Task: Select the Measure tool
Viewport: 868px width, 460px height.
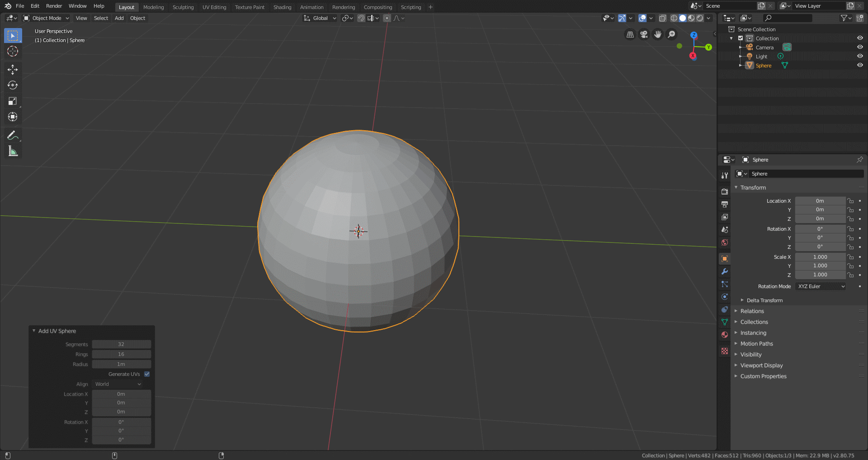Action: (x=13, y=151)
